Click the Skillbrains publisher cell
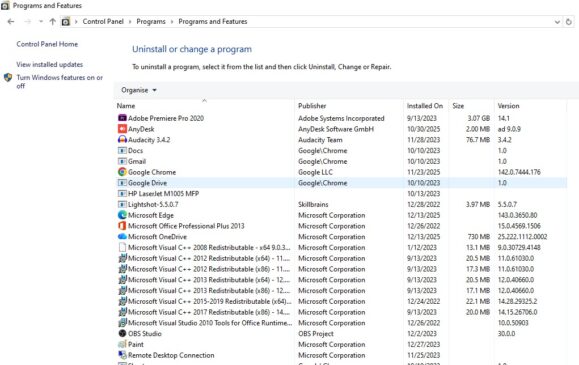The image size is (579, 365). (x=313, y=204)
